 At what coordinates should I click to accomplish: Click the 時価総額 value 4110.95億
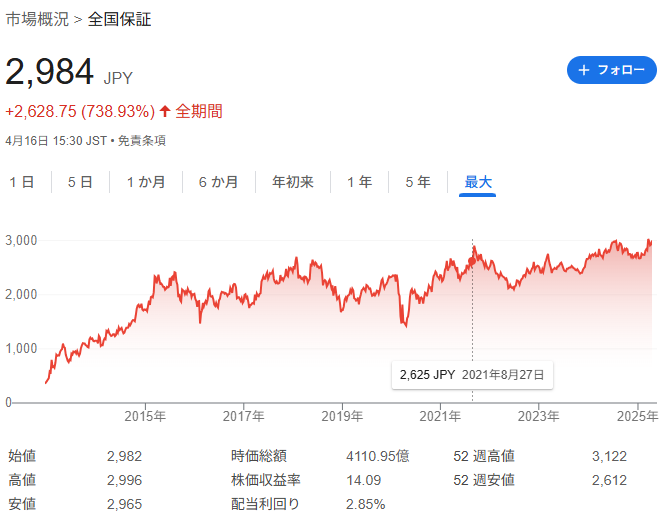(x=377, y=457)
